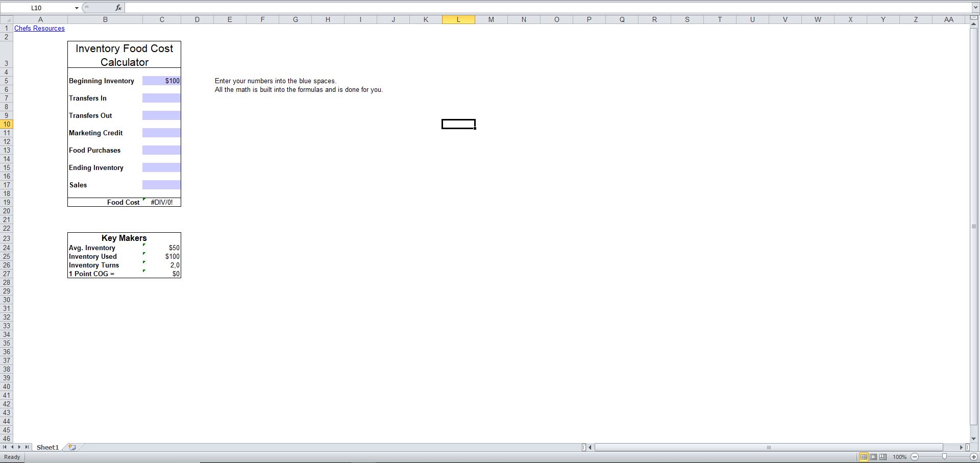Switch to Page Layout view
The image size is (980, 463).
873,457
